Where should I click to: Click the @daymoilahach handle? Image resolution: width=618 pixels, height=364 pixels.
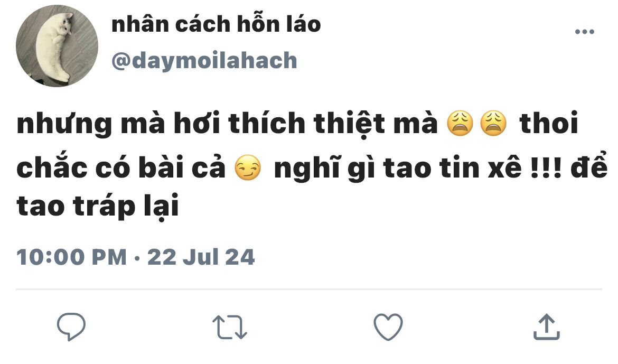(x=204, y=61)
